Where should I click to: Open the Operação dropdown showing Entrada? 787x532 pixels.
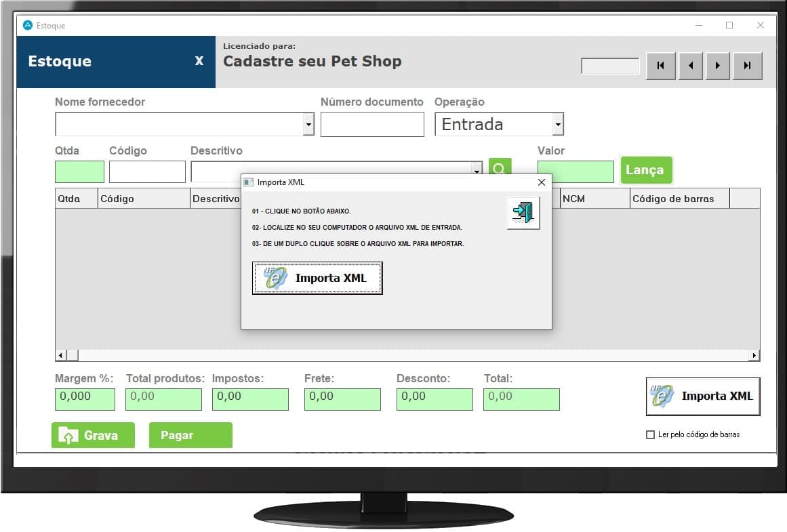pos(558,125)
